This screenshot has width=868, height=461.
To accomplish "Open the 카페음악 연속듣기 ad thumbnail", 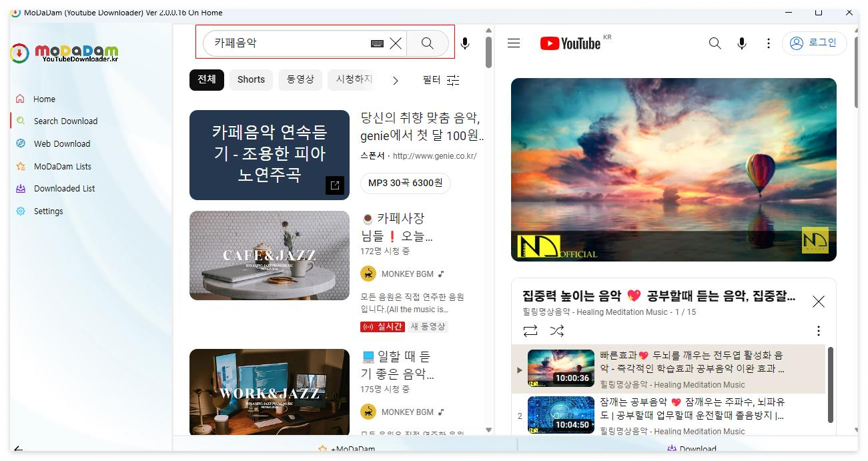I will pos(270,155).
